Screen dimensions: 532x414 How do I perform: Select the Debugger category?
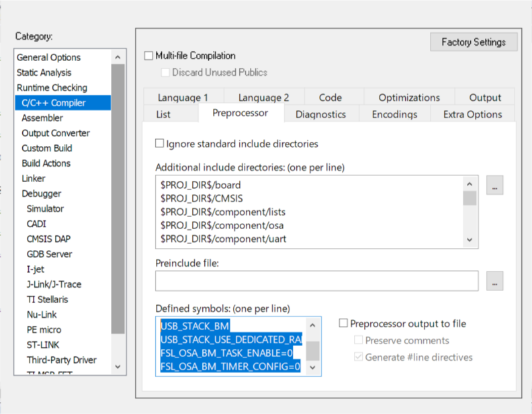coord(42,194)
